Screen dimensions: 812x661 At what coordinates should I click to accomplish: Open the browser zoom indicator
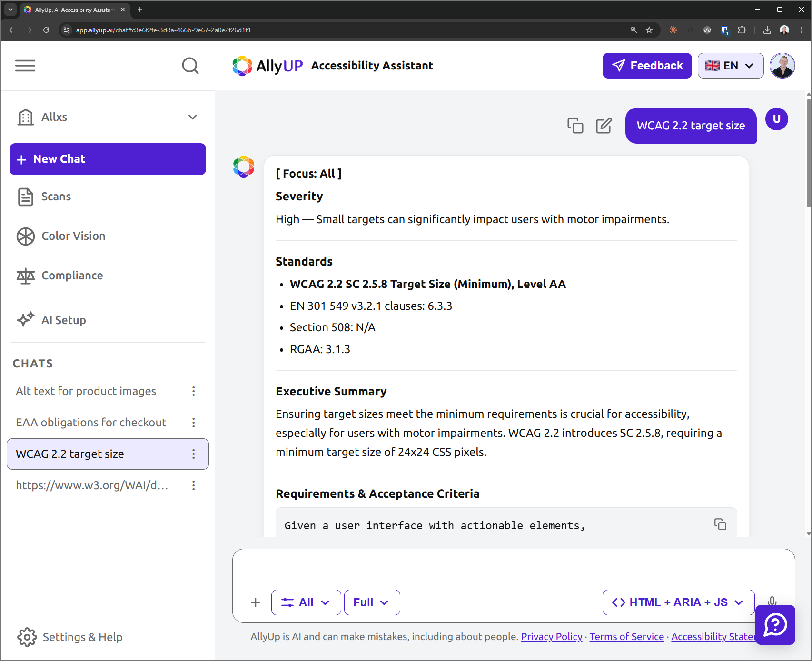(634, 30)
